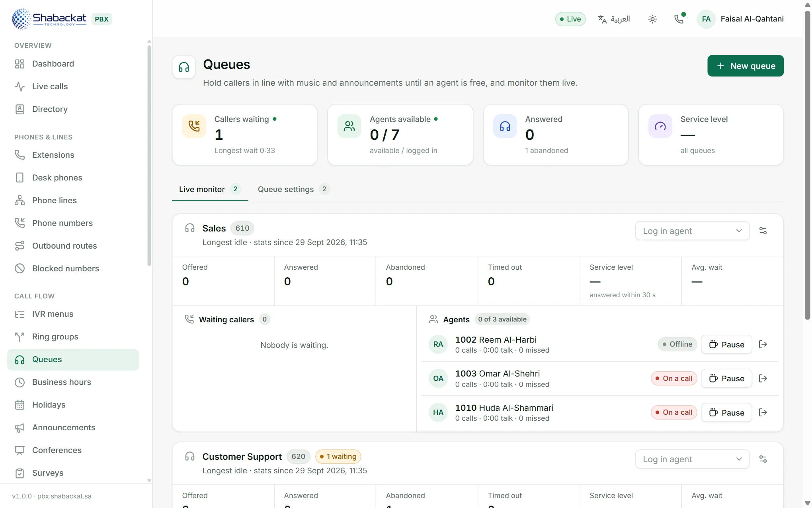Click the Holidays calendar icon

pyautogui.click(x=20, y=405)
